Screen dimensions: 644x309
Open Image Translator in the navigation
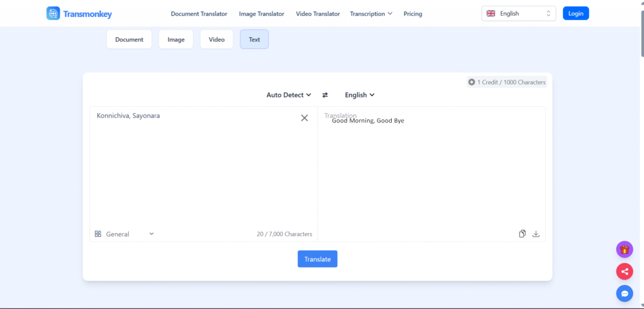(262, 14)
